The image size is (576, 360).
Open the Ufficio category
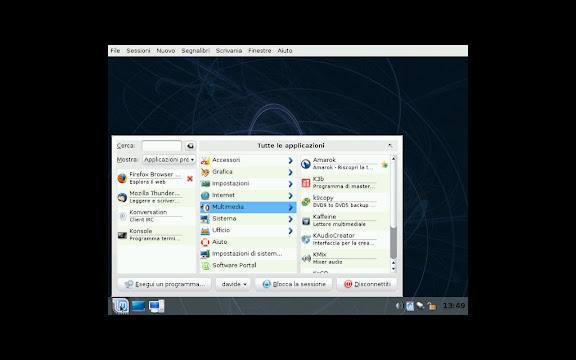click(248, 230)
